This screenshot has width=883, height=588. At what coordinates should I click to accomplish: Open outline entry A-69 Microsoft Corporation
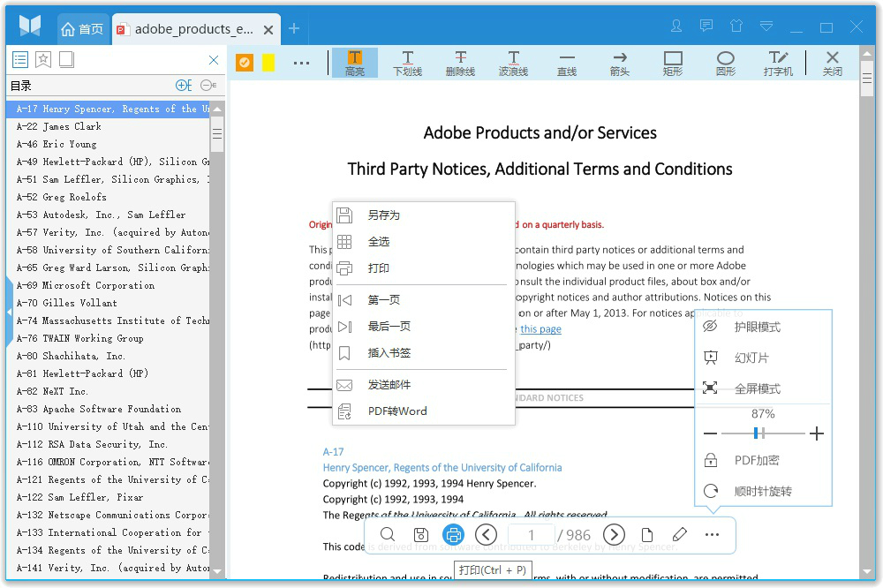pos(107,285)
